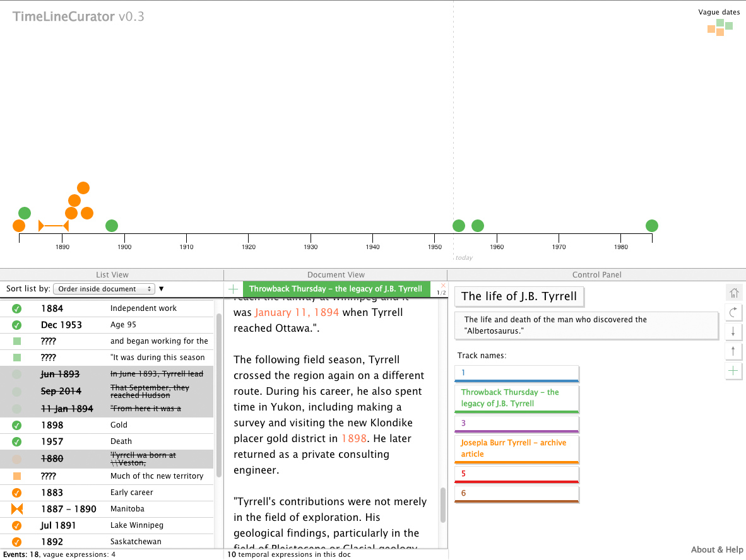Add a document with the plus beside the tab
This screenshot has height=560, width=746.
[234, 289]
